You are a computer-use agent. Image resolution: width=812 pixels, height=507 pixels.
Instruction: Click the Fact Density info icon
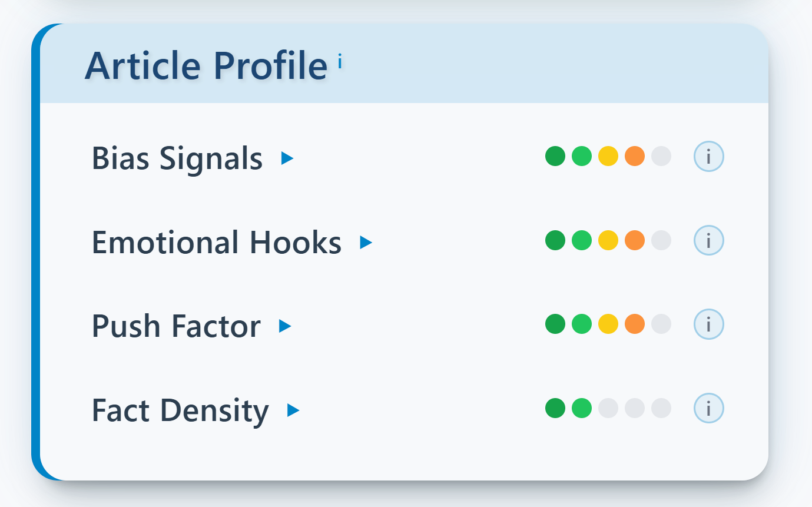(708, 407)
